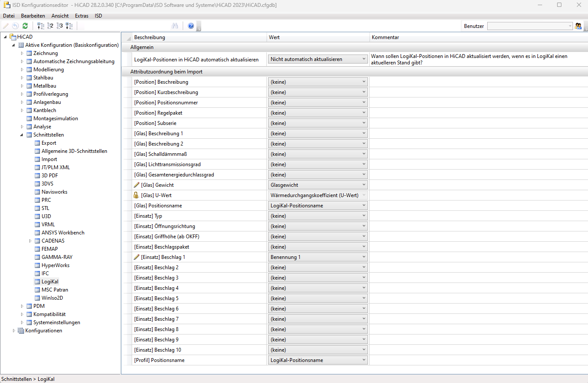Select the GAMMA-RAY tree item
This screenshot has width=588, height=383.
pos(57,257)
